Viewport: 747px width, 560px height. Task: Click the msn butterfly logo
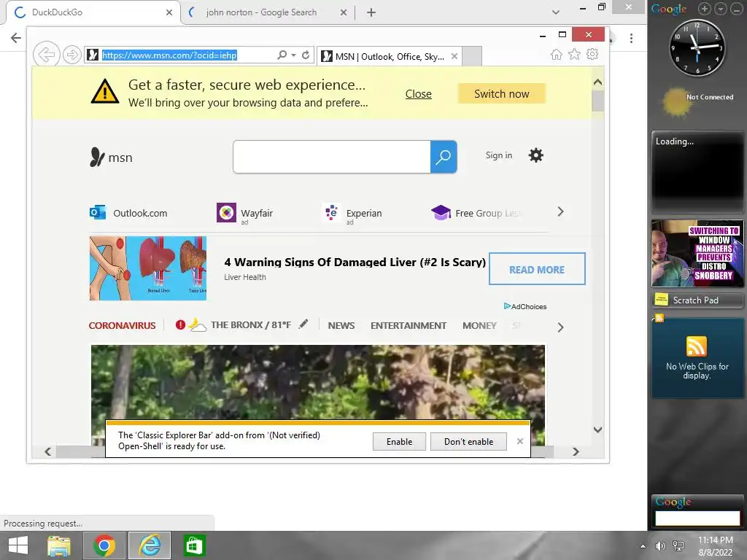pyautogui.click(x=111, y=157)
